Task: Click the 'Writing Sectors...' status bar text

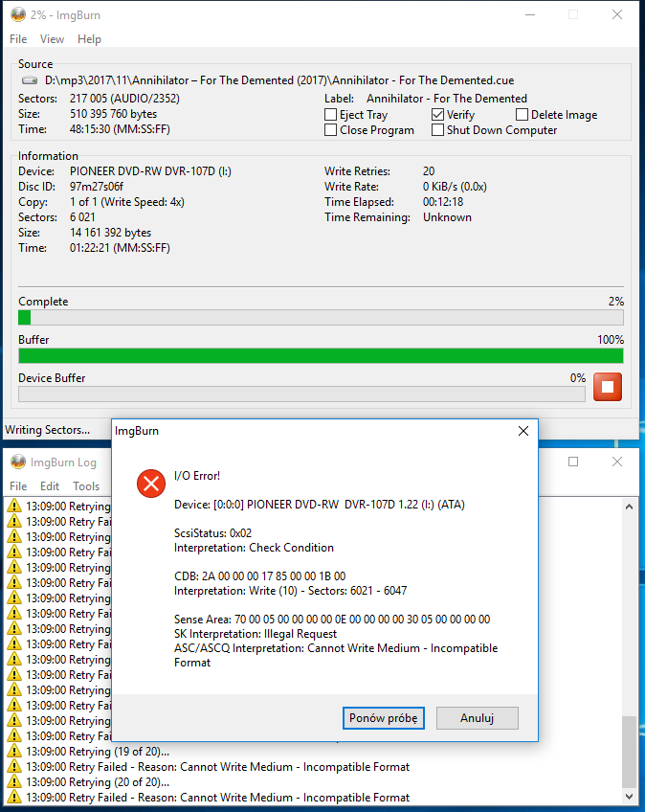Action: (x=47, y=430)
